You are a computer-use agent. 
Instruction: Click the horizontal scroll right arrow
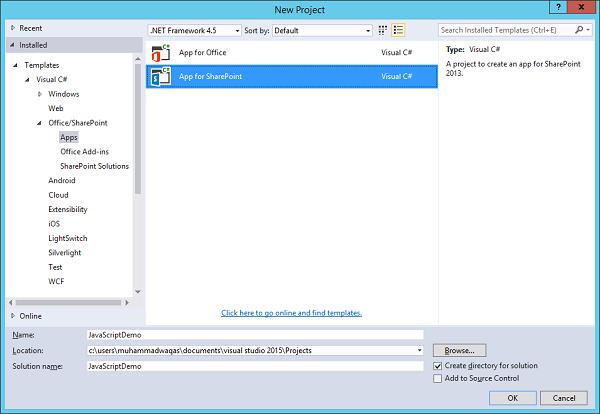[127, 302]
